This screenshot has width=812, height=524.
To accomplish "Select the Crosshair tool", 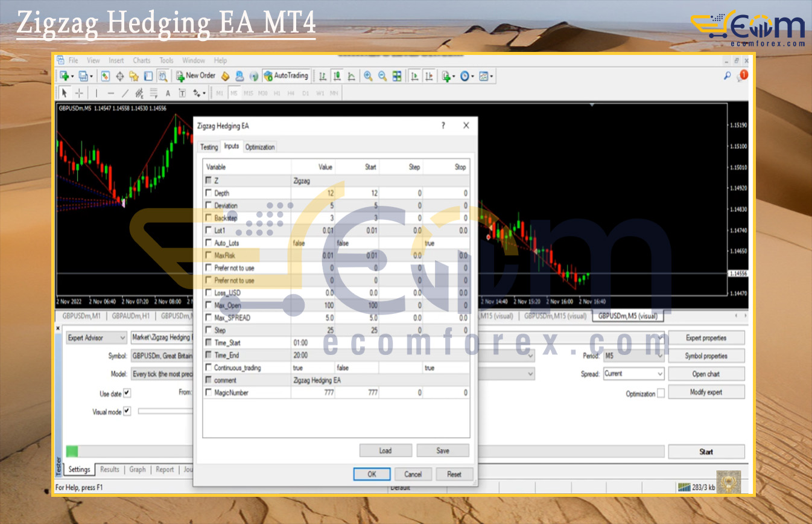I will [x=79, y=93].
